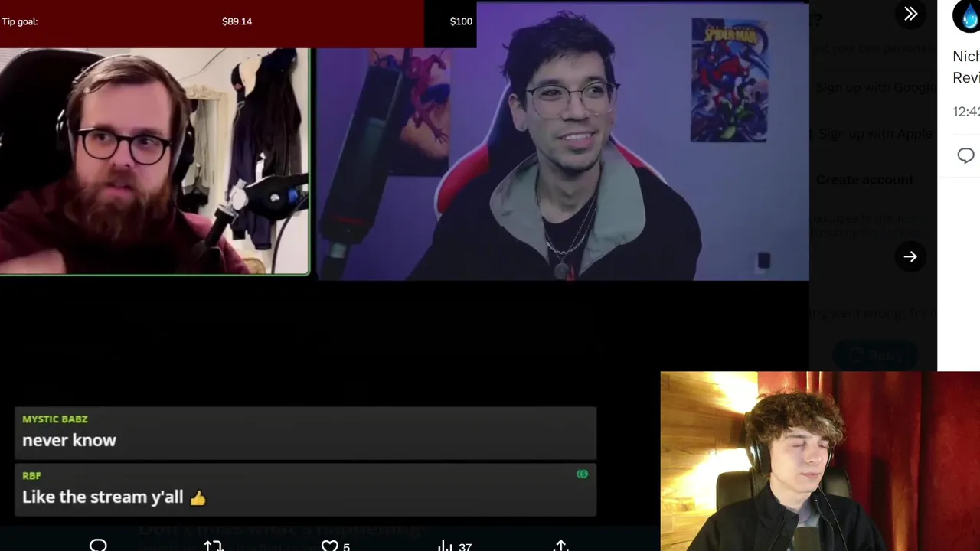Screen dimensions: 980x551
Task: Click the 12:4 timestamp in right panel
Action: [x=965, y=112]
